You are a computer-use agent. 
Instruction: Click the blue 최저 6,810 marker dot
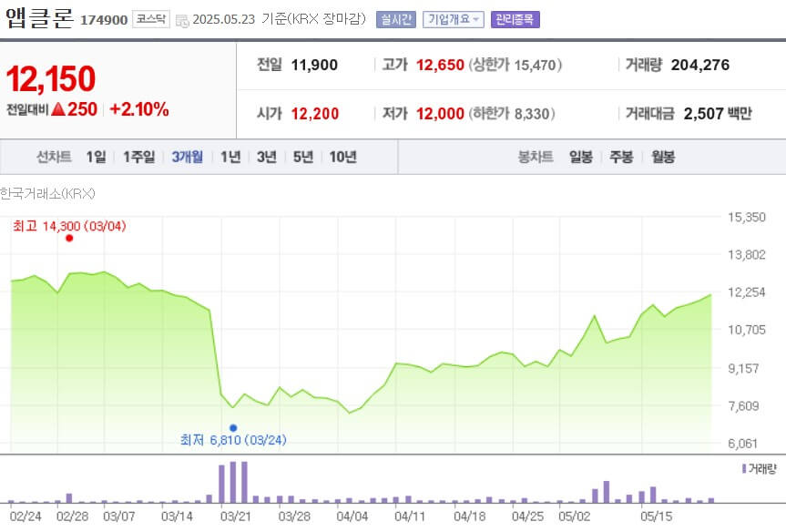[x=235, y=426]
